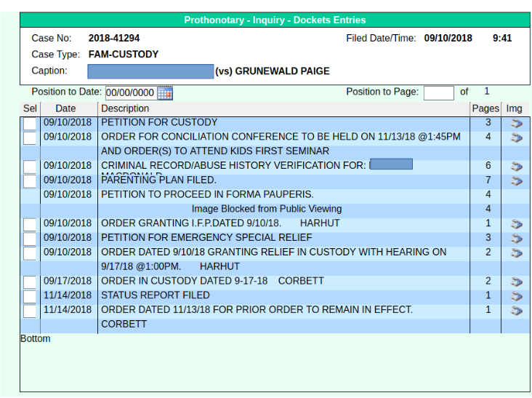Open image for Order dated 11/13/18 entry
This screenshot has width=532, height=398.
click(516, 311)
